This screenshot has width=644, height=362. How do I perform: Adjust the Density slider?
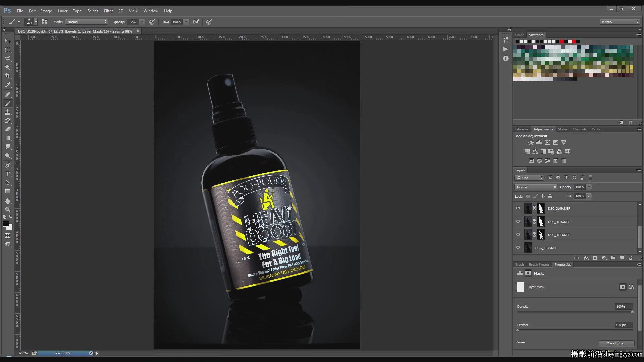click(x=632, y=312)
